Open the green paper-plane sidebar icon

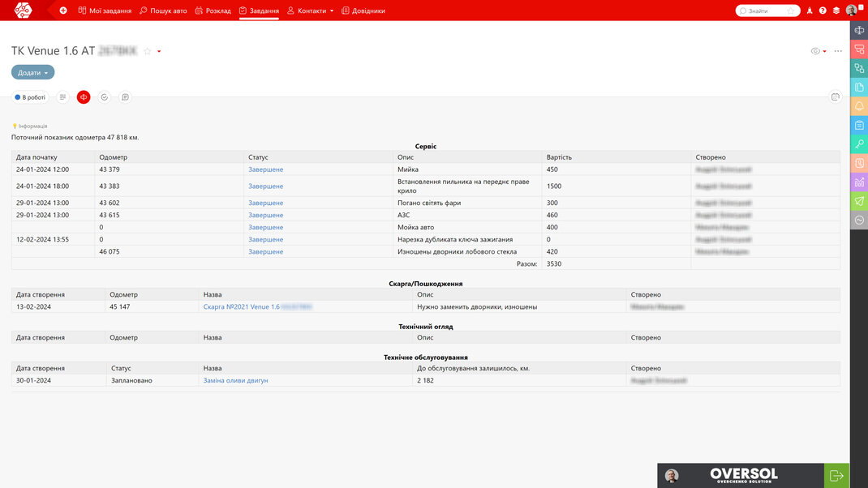pos(859,201)
